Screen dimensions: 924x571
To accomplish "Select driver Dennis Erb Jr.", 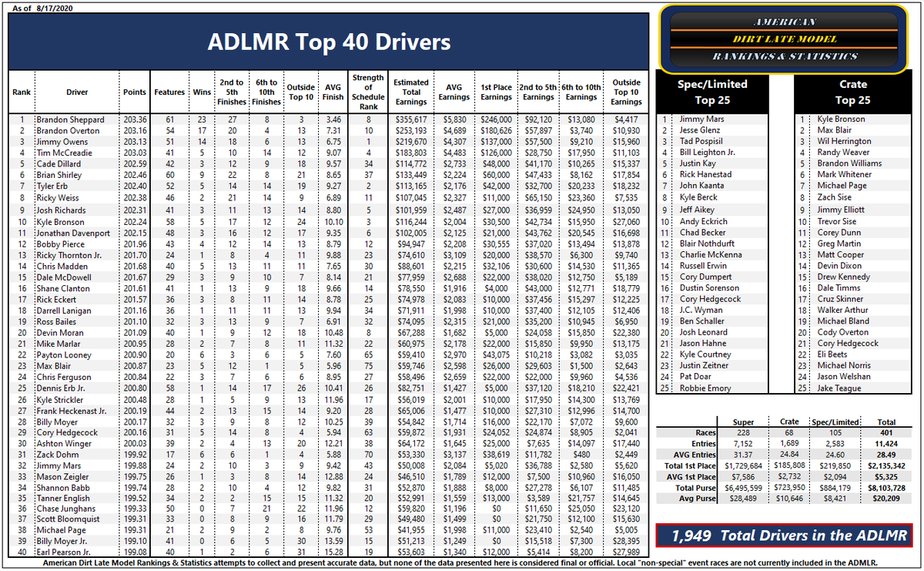I will (x=65, y=388).
